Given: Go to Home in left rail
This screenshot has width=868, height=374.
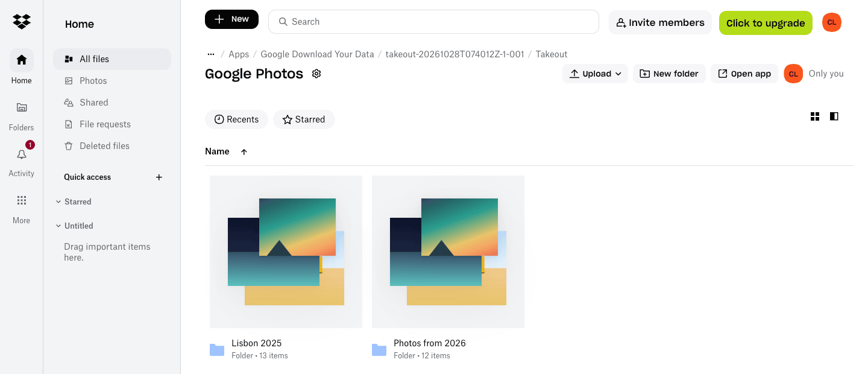Looking at the screenshot, I should (22, 67).
